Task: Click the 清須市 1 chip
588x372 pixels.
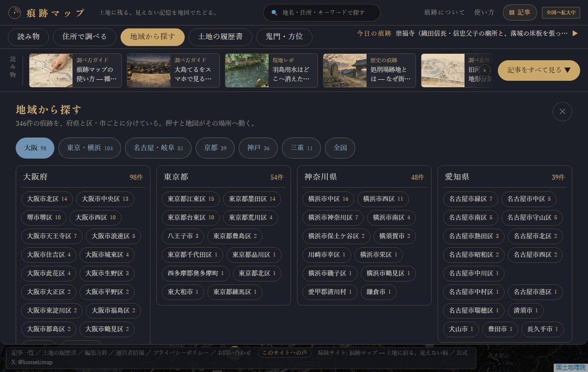Action: pos(526,311)
